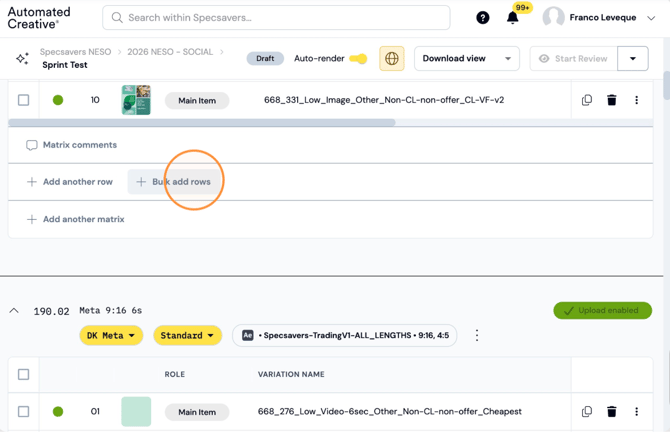670x434 pixels.
Task: Go to Specsavers NESO breadcrumb
Action: [x=75, y=52]
